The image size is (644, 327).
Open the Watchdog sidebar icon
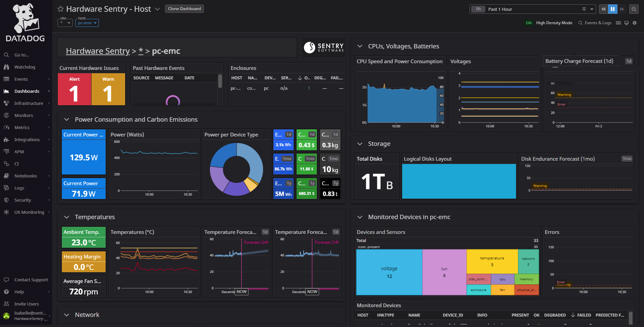(x=7, y=67)
